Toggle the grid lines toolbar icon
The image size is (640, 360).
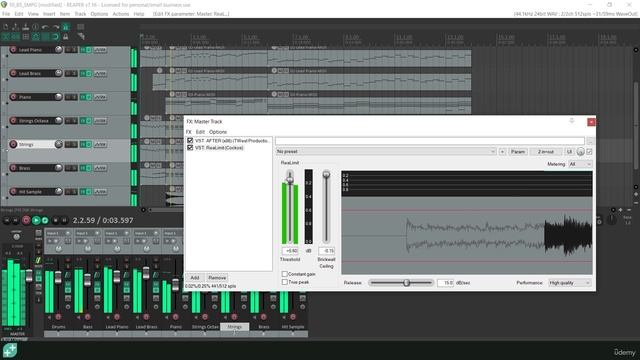[x=45, y=37]
